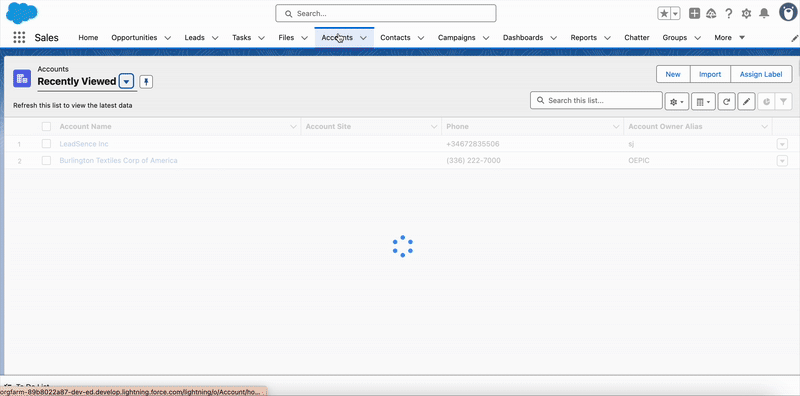Screen dimensions: 800x396
Task: Click phone number +34672835506
Action: click(x=472, y=144)
